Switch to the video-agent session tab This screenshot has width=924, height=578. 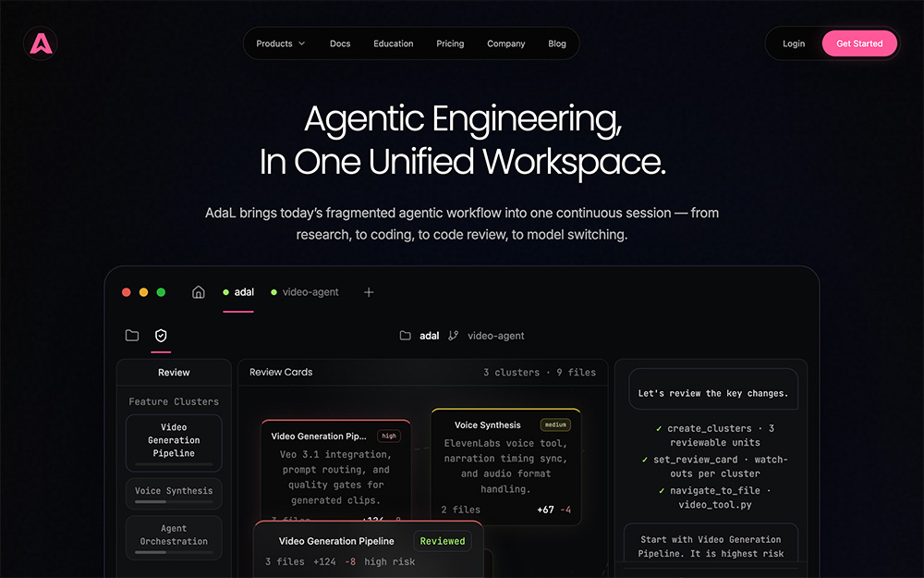coord(305,292)
